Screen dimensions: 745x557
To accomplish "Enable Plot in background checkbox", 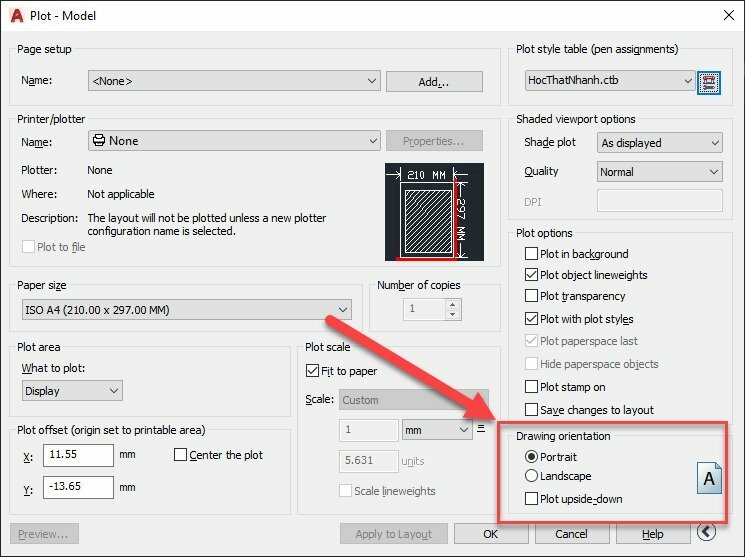I will coord(532,254).
